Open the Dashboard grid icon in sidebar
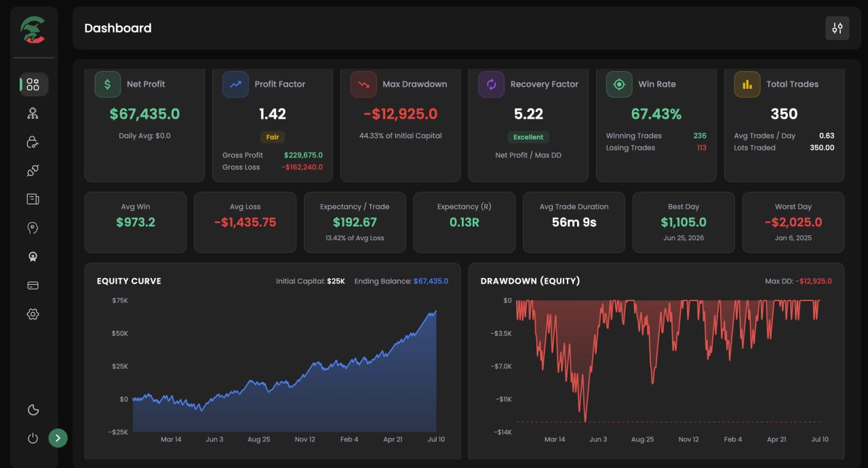This screenshot has width=868, height=468. pyautogui.click(x=33, y=84)
